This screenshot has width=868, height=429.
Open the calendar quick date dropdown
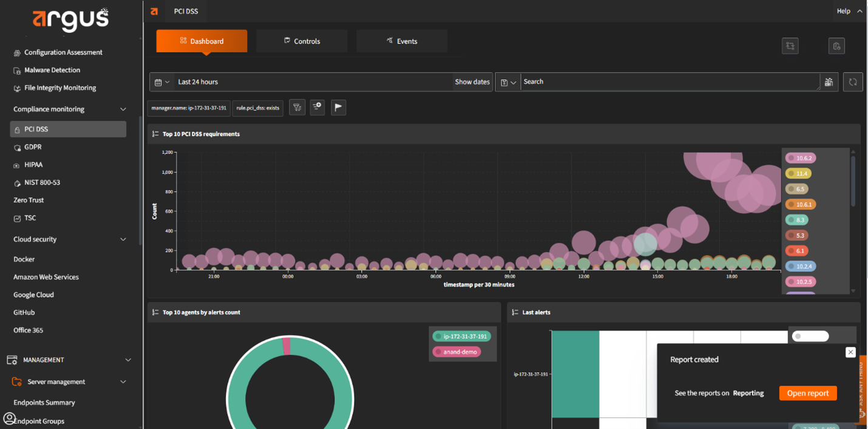pos(161,82)
